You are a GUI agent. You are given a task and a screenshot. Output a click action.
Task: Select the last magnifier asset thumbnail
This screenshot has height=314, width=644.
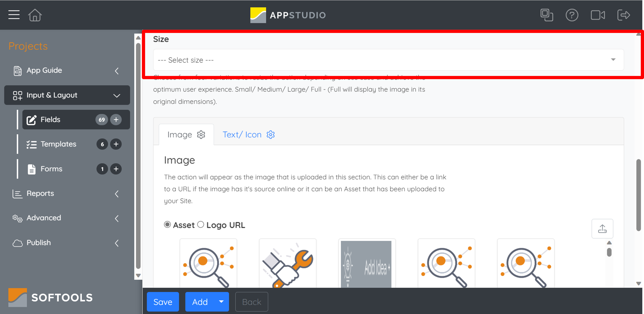pyautogui.click(x=525, y=263)
